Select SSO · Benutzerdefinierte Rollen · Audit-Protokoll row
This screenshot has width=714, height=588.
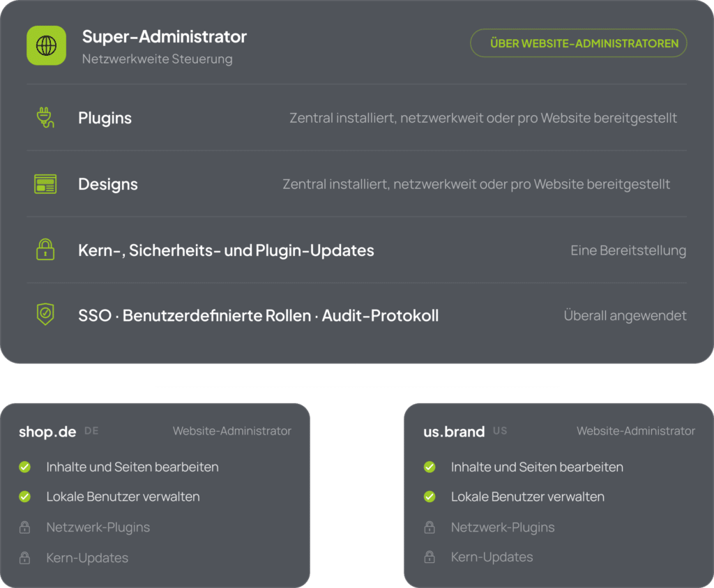[x=356, y=315]
